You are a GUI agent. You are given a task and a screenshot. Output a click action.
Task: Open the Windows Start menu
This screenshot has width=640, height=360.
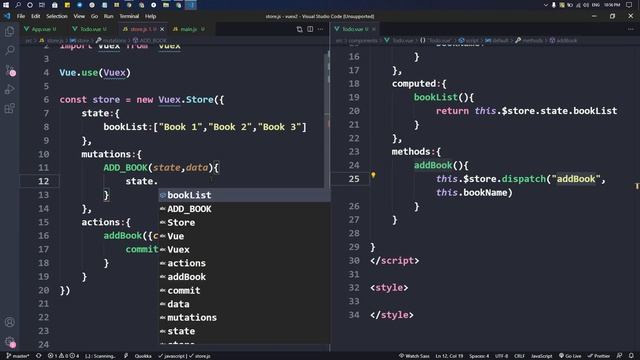[x=6, y=5]
